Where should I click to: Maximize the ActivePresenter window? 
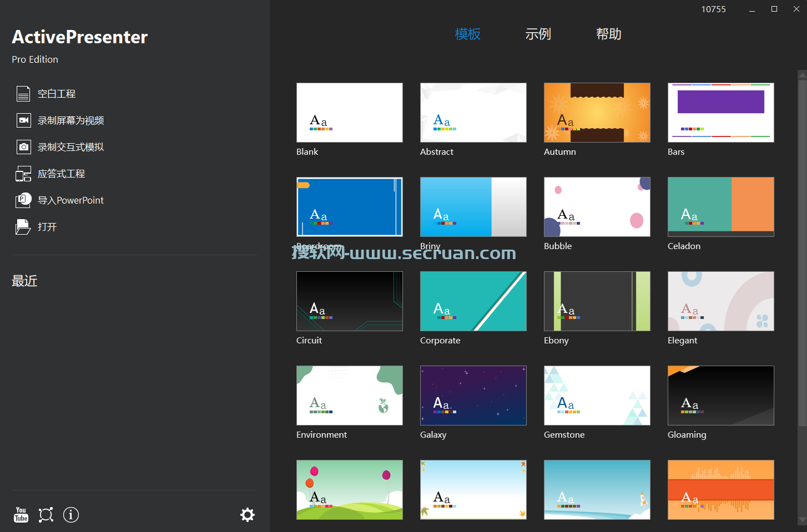(x=774, y=9)
